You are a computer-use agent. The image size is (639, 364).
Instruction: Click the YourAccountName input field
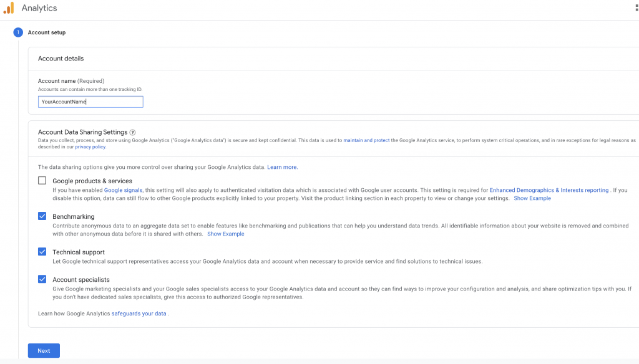click(90, 101)
